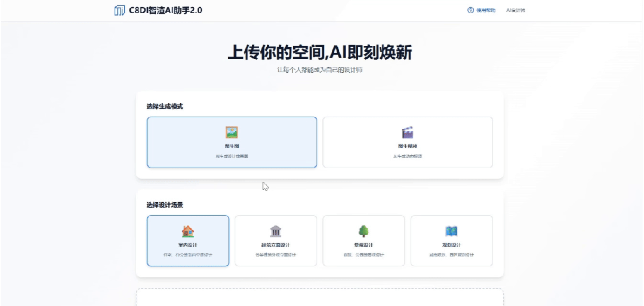Choose the 图生图 generation mode card

(232, 142)
